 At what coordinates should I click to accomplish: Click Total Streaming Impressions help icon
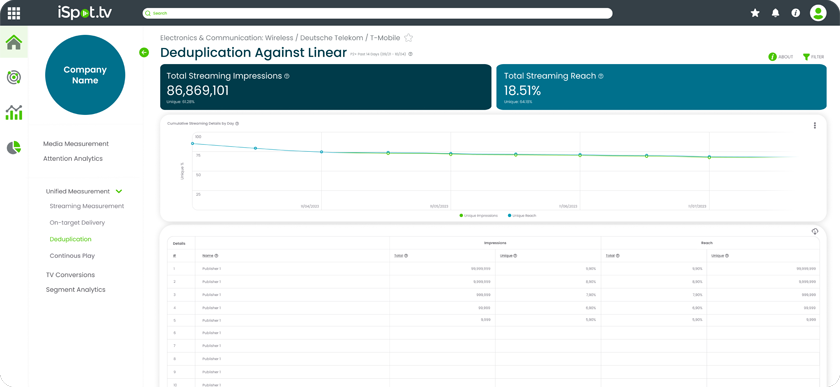click(287, 76)
